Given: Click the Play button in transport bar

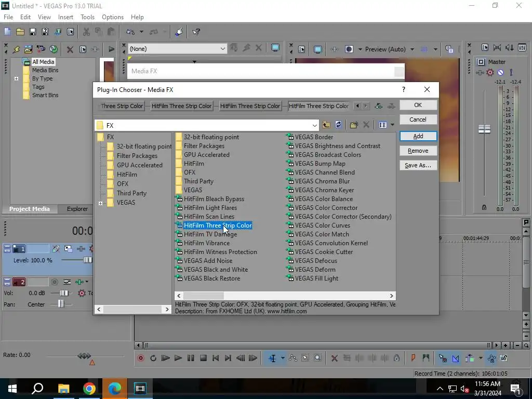Looking at the screenshot, I should click(178, 358).
